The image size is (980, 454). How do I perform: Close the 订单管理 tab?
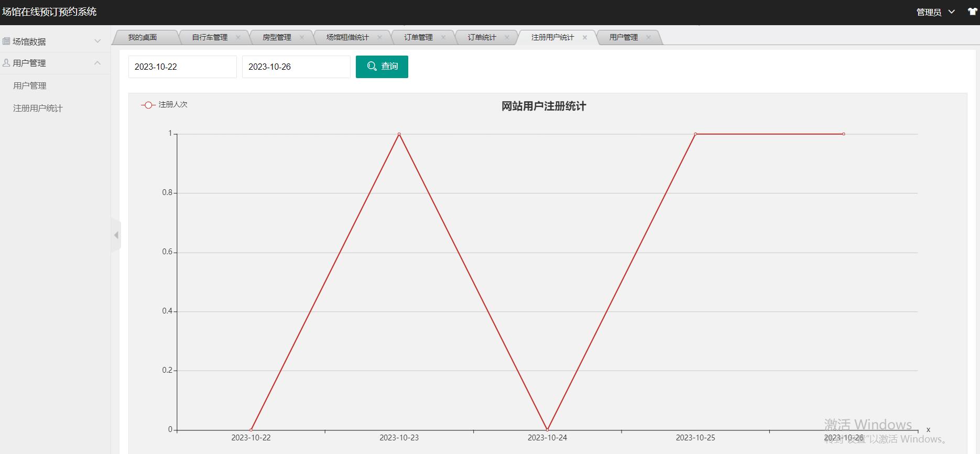coord(443,37)
